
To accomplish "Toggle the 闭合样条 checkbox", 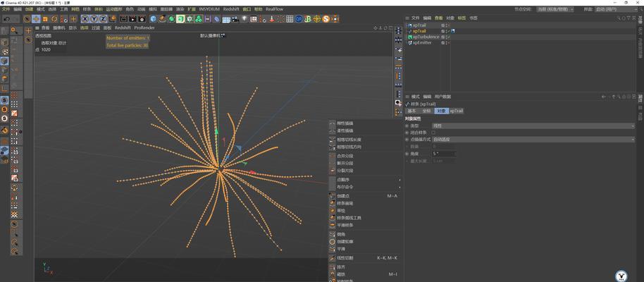I will click(433, 133).
